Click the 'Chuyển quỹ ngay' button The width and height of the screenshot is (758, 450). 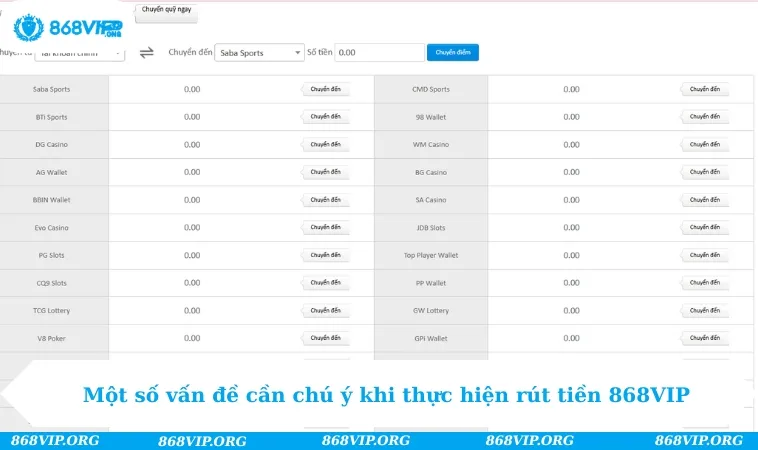click(x=165, y=10)
